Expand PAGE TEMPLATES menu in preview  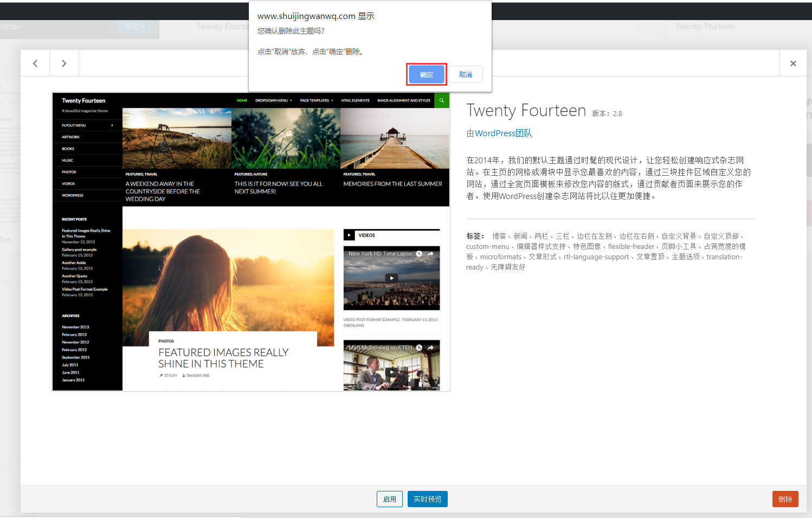317,100
